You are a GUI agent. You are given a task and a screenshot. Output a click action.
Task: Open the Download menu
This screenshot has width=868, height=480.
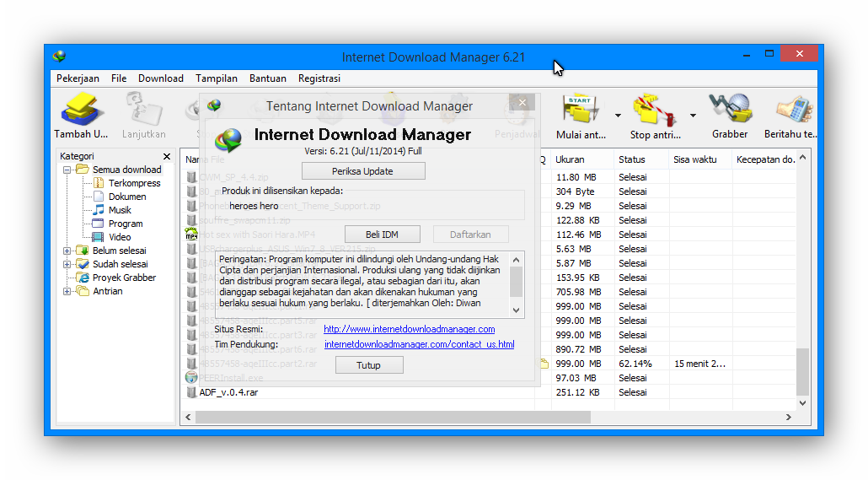coord(160,78)
